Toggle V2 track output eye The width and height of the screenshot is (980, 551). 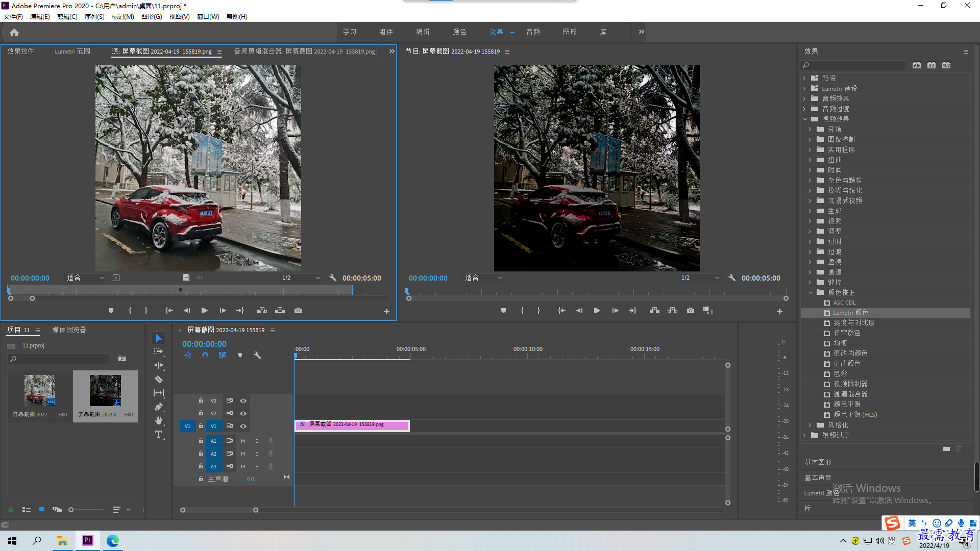pos(243,414)
